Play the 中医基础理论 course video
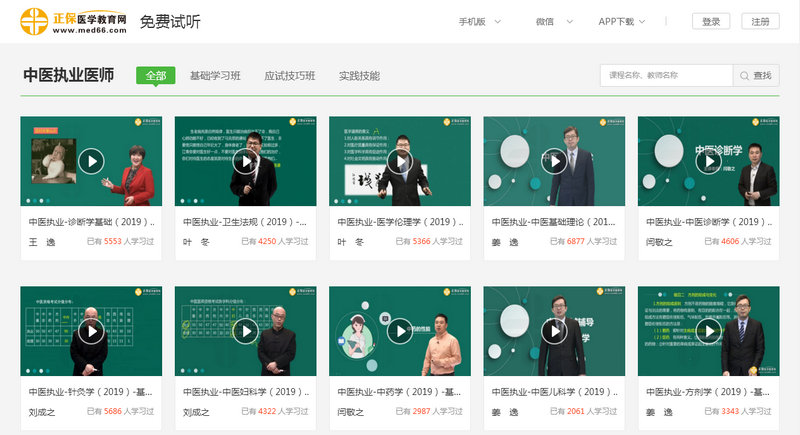 click(553, 160)
